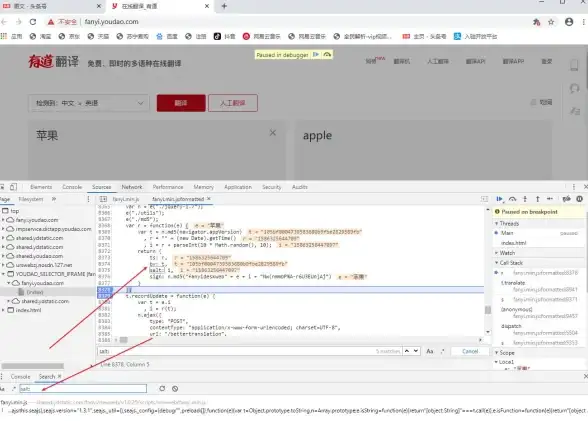Collapse YOUDAO_SELECTOR_IFRAME tree node
588x421 pixels.
pos(4,274)
